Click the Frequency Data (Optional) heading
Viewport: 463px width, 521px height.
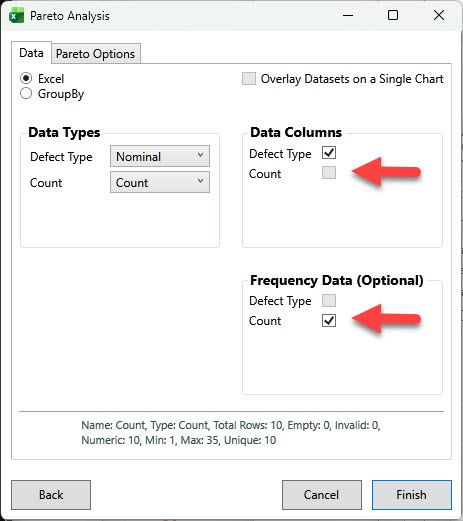337,280
